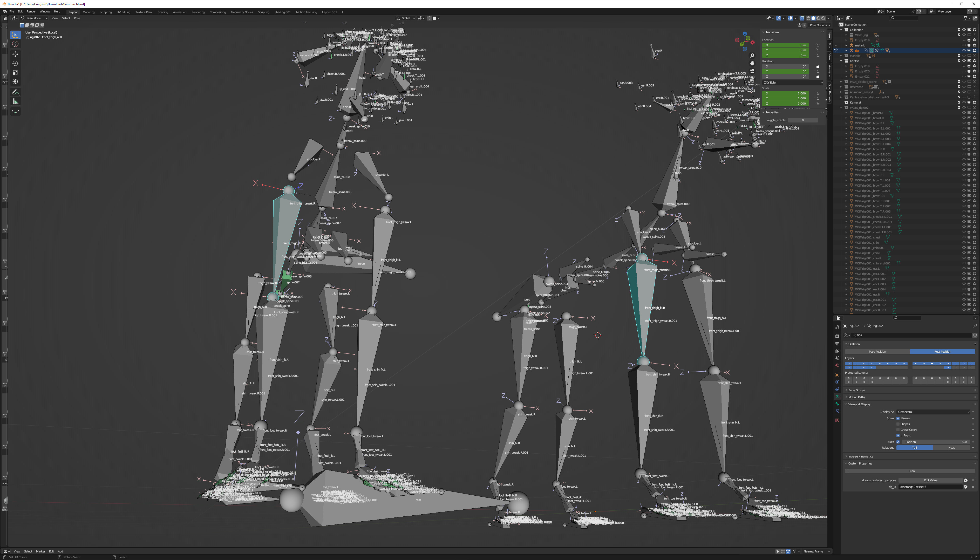
Task: Open ZXY Euler rotation mode dropdown
Action: [x=792, y=82]
